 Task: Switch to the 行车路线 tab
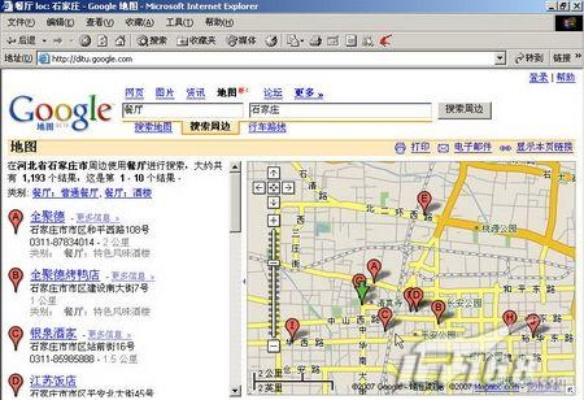267,127
